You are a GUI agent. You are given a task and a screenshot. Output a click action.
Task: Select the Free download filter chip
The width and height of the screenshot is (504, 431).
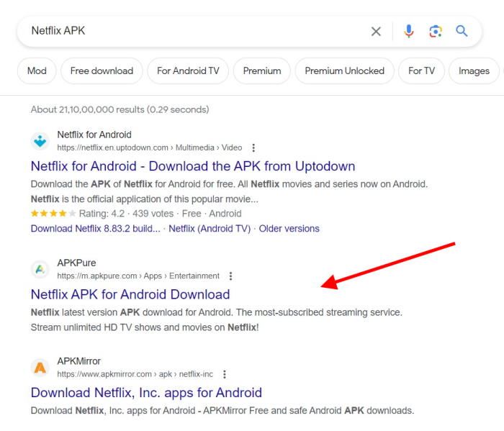click(102, 71)
